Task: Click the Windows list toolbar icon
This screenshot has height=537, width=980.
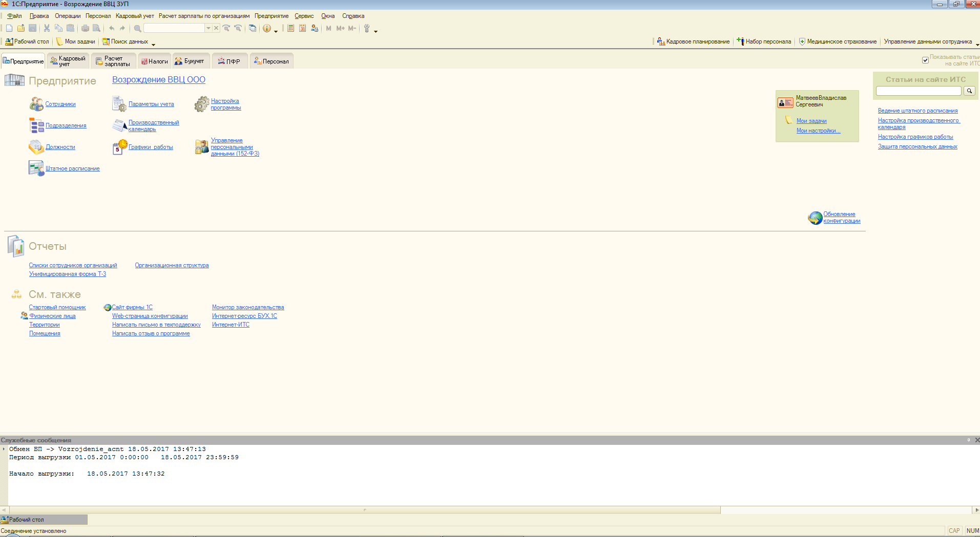Action: pyautogui.click(x=253, y=28)
